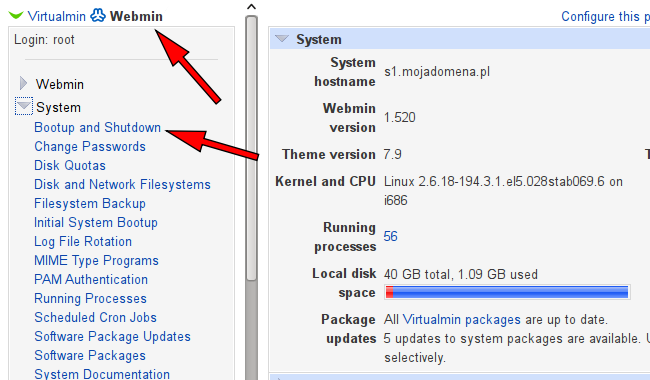This screenshot has height=380, width=650.
Task: Follow the Virtualmin packages link
Action: (461, 319)
